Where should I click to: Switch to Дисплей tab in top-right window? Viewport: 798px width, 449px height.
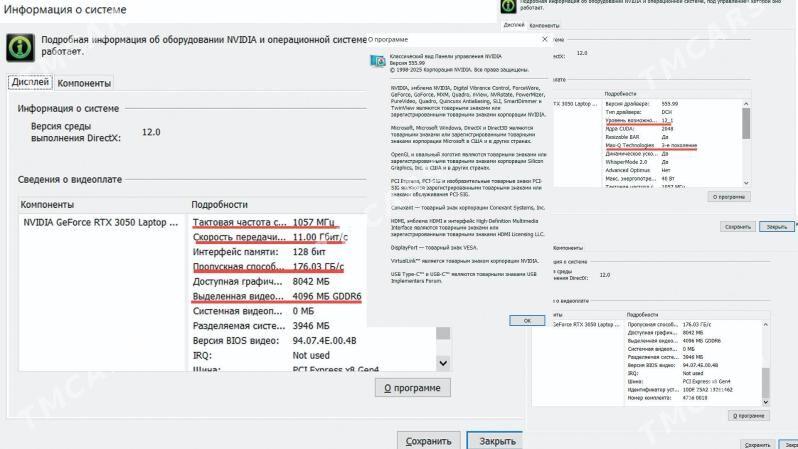tap(514, 24)
